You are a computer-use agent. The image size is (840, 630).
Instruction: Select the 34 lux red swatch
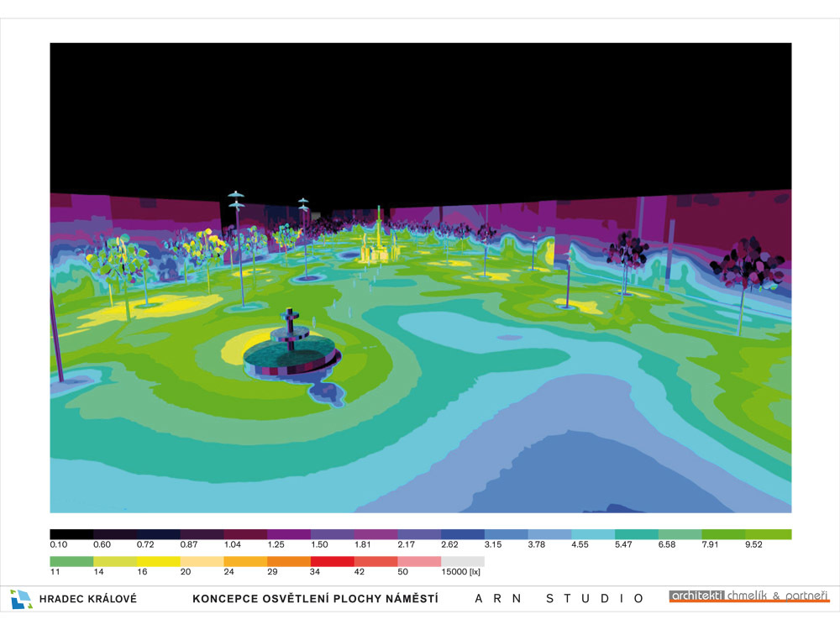[x=332, y=561]
